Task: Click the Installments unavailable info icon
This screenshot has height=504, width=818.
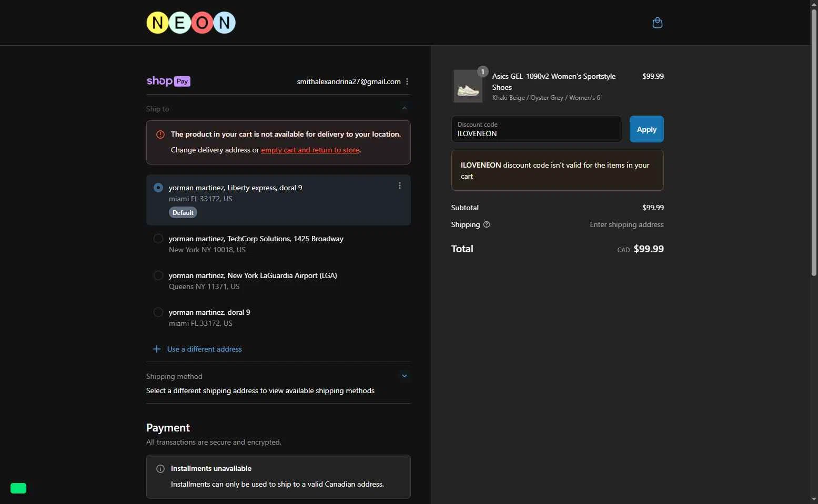Action: pos(160,469)
